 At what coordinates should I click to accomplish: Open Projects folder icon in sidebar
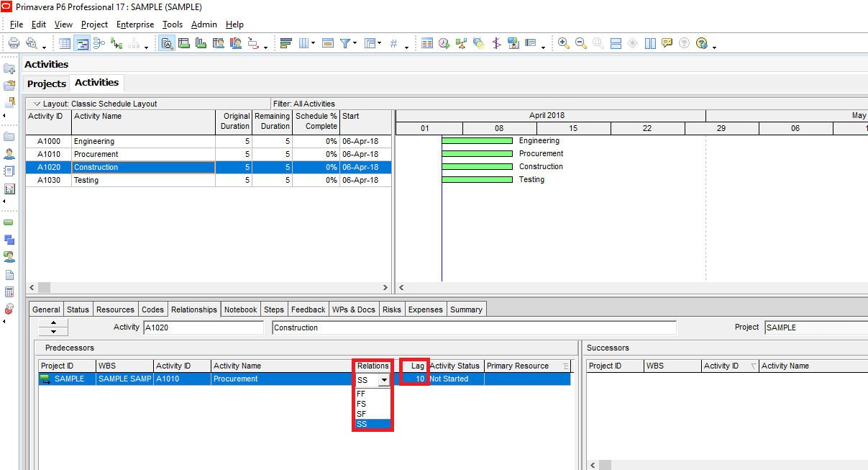9,137
